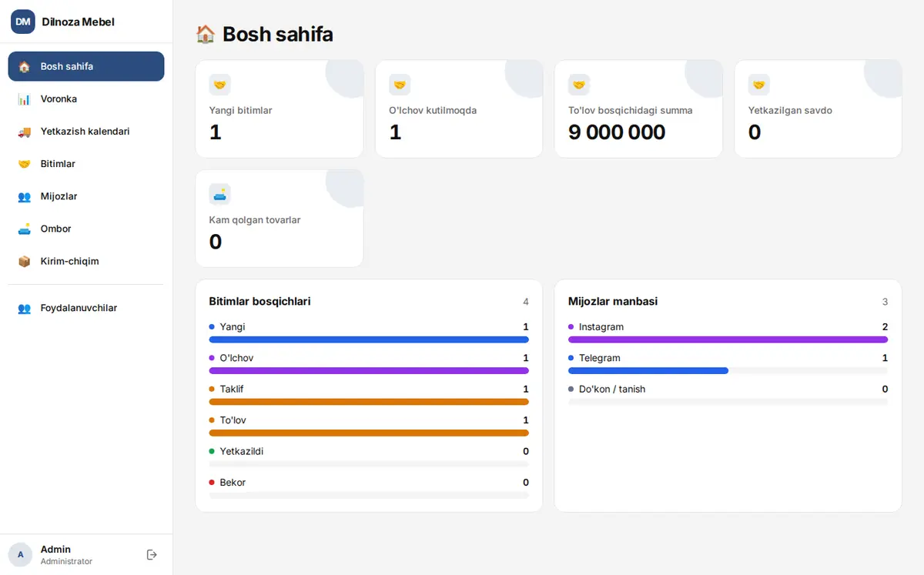Click the handshake icon beside Bitimlar menu
This screenshot has height=575, width=924.
pyautogui.click(x=25, y=164)
